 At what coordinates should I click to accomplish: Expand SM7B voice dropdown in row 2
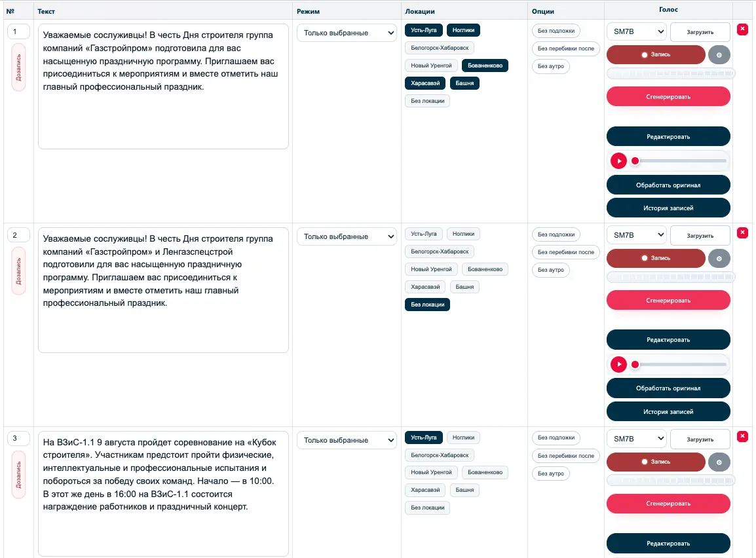[x=636, y=235]
